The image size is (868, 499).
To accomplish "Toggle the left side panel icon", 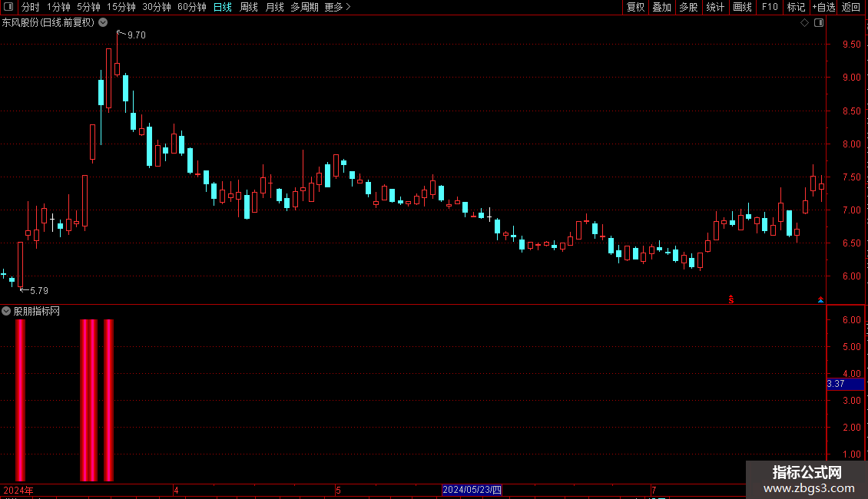I will [x=8, y=7].
